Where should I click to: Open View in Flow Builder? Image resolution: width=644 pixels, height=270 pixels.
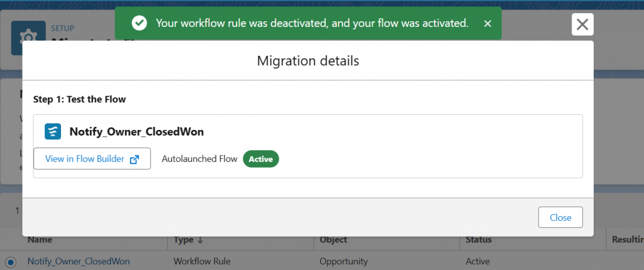(92, 159)
